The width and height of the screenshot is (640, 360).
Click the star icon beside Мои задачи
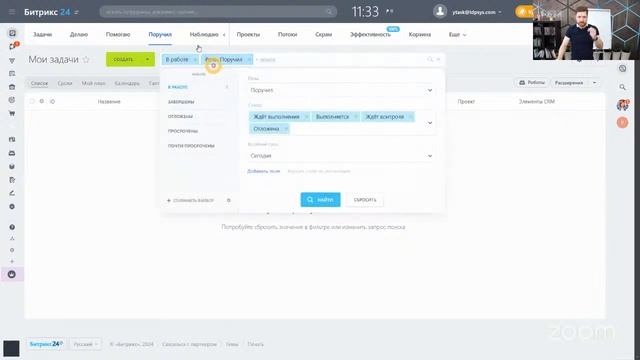coord(86,60)
